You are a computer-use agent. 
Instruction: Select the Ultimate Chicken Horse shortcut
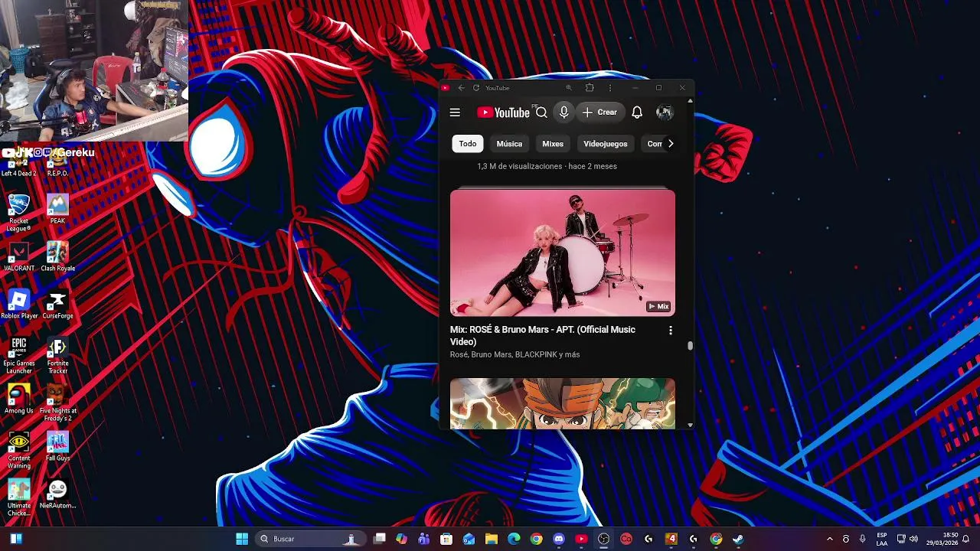(x=19, y=497)
